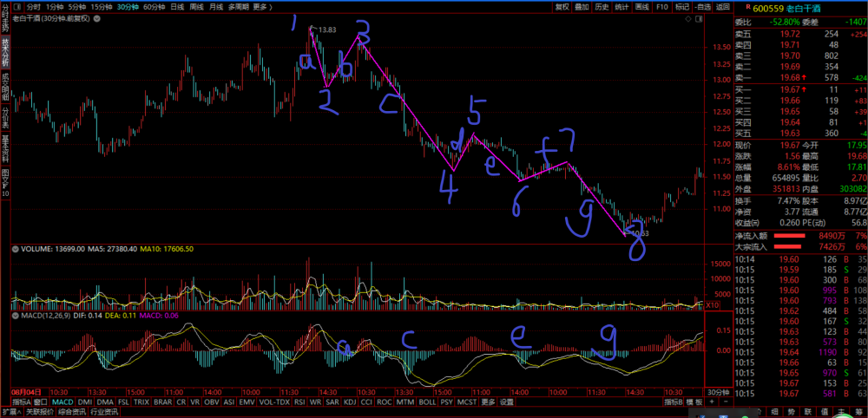Click the 买一 price 19.67
The width and height of the screenshot is (868, 418).
[x=791, y=89]
